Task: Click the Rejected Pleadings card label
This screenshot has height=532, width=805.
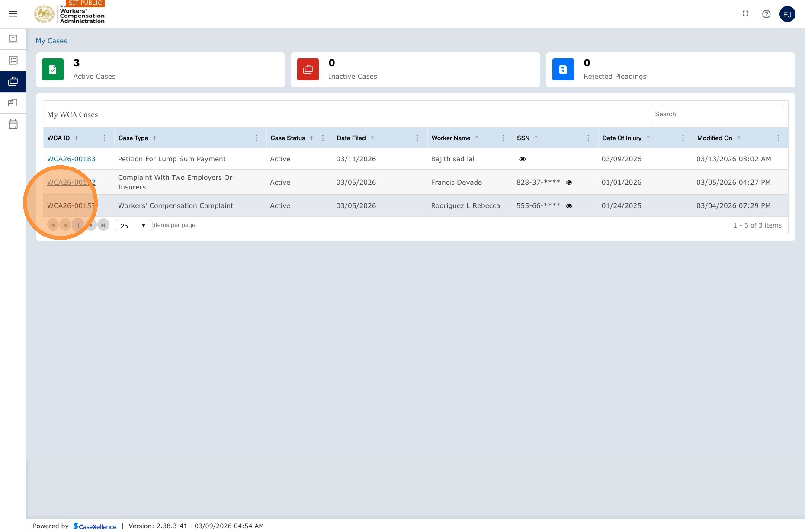Action: point(615,77)
